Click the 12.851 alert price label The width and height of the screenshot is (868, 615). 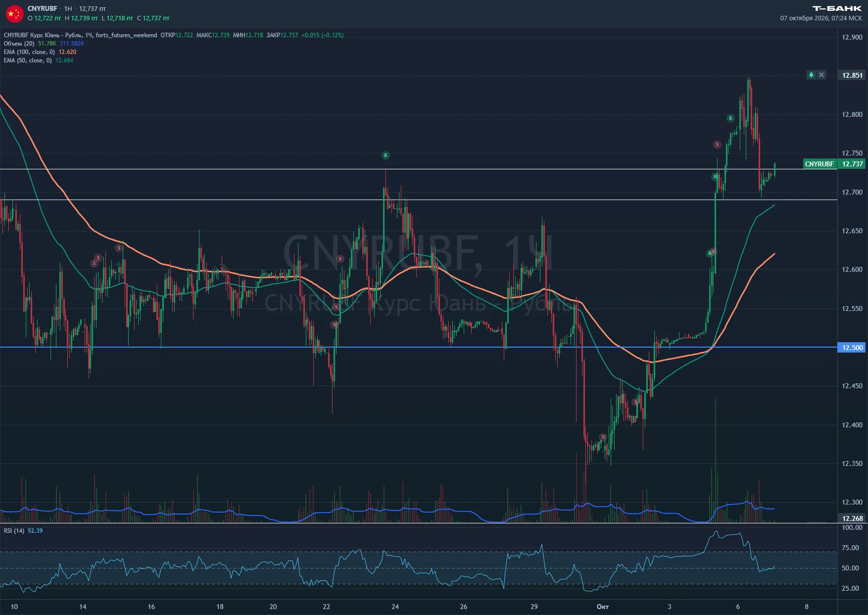[852, 75]
